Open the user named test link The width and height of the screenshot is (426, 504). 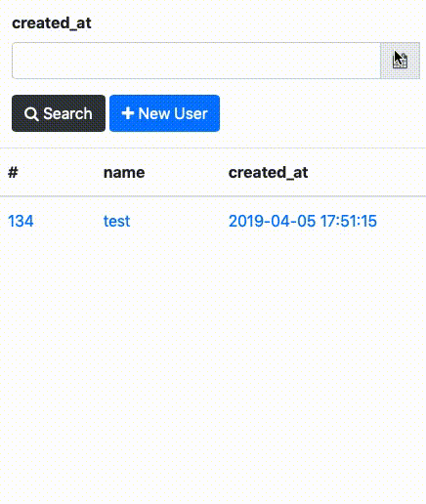click(x=116, y=221)
